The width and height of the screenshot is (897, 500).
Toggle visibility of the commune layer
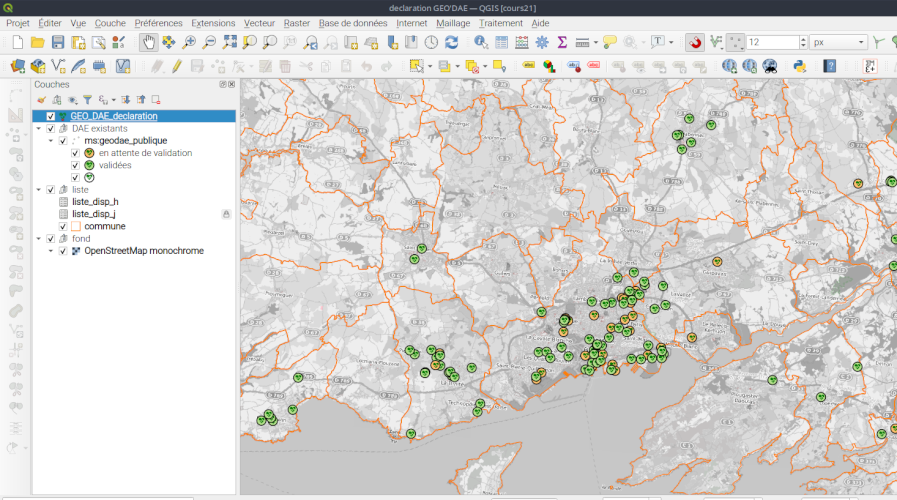(x=63, y=226)
